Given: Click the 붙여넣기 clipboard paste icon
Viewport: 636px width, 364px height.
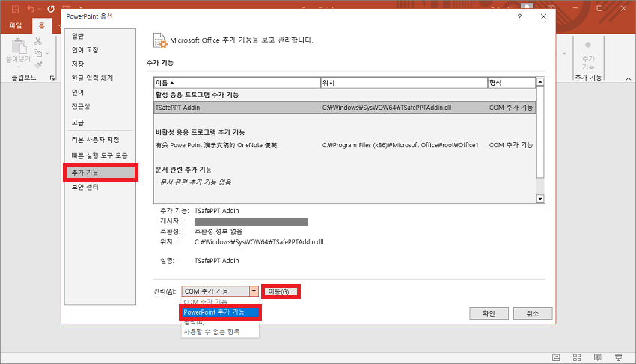Looking at the screenshot, I should [18, 46].
